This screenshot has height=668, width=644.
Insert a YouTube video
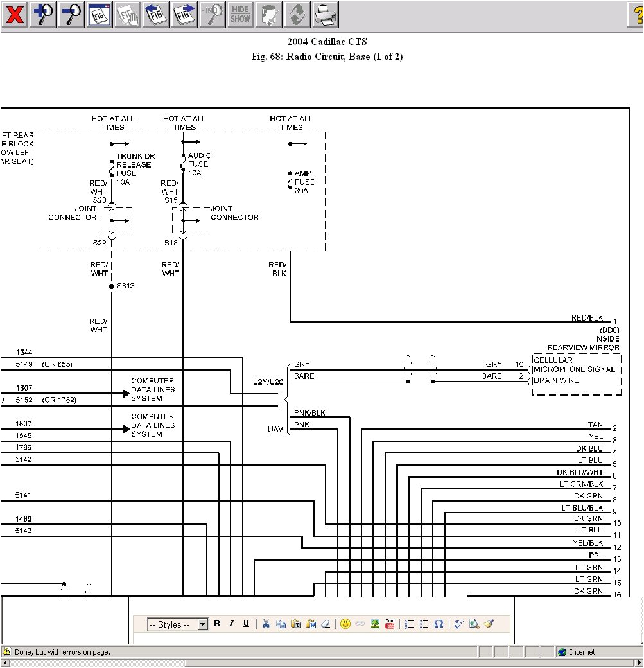click(x=389, y=624)
